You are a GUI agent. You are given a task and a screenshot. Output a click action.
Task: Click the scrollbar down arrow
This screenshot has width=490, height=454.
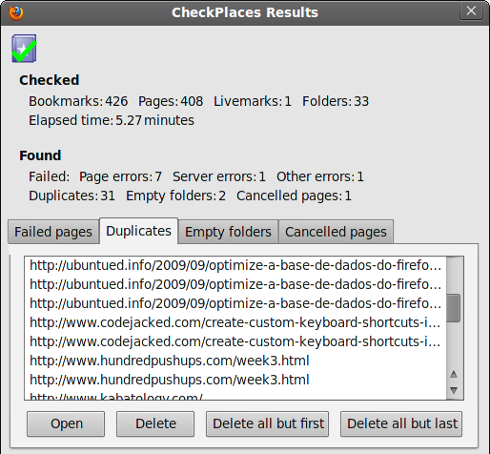[454, 390]
